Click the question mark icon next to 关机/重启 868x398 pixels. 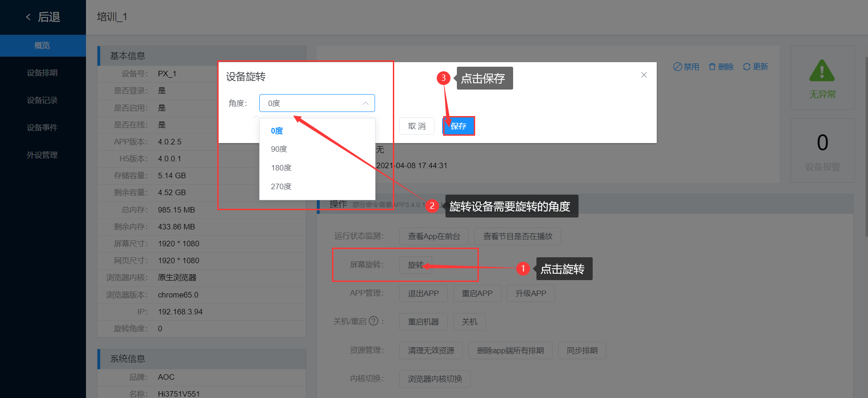[x=374, y=321]
